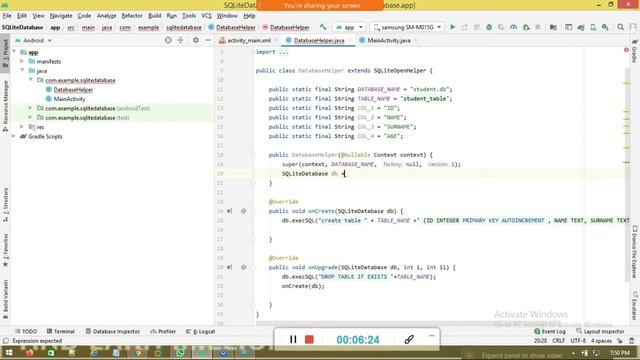Switch to the MainActivity.java tab
The image size is (640, 360).
tap(389, 40)
